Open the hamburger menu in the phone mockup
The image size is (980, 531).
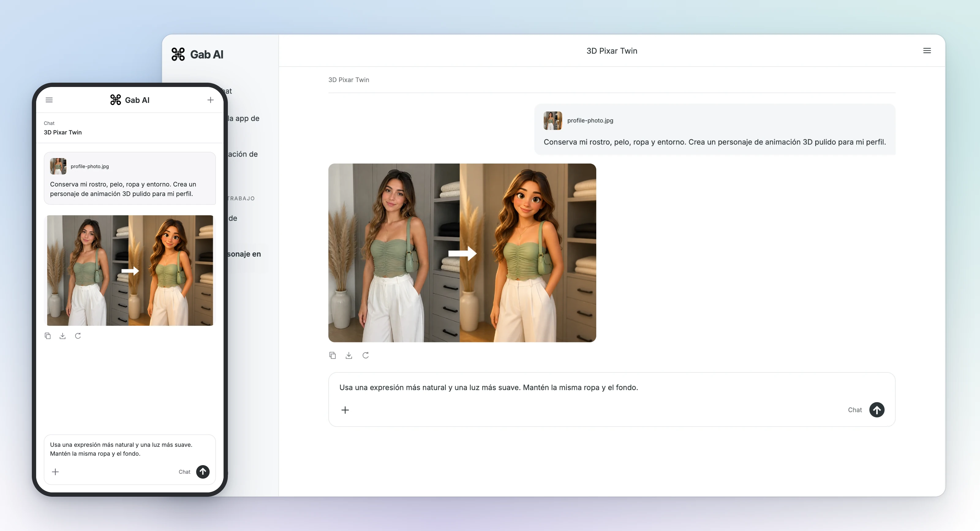pyautogui.click(x=49, y=100)
